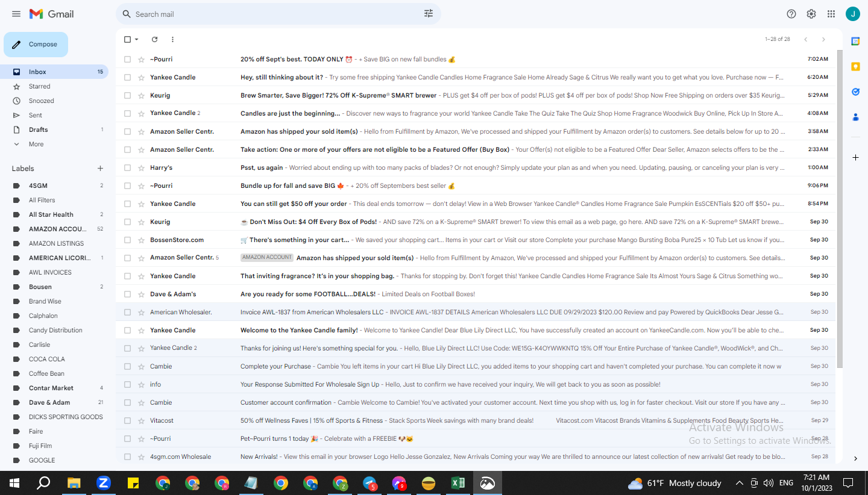Open Sticky Notes from the taskbar
This screenshot has height=495, width=868.
[x=133, y=483]
